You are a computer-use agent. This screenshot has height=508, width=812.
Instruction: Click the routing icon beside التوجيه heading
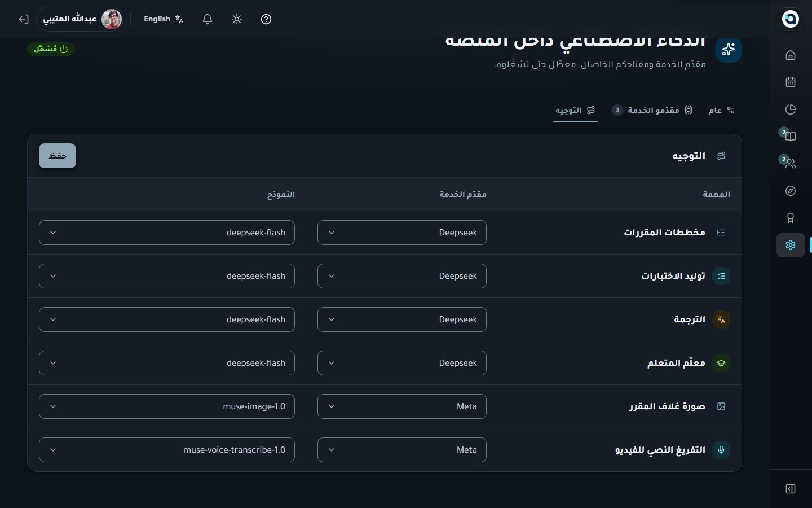tap(721, 156)
